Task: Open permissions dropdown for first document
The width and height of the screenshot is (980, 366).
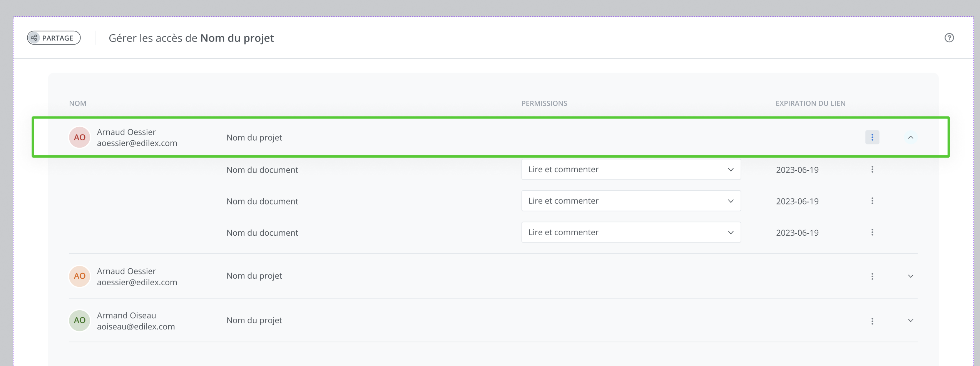Action: [x=630, y=170]
